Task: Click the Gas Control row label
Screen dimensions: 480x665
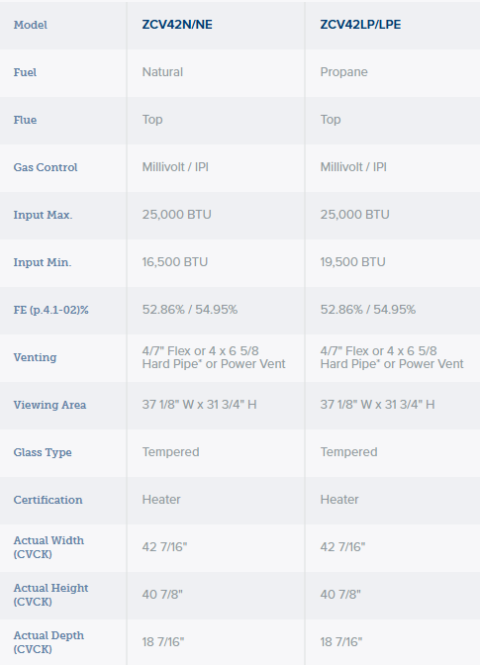Action: pos(45,167)
